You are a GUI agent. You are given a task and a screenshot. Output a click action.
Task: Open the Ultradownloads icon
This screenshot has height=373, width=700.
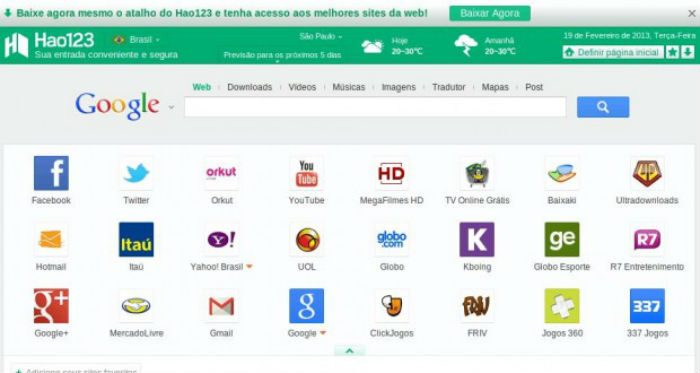pyautogui.click(x=647, y=173)
